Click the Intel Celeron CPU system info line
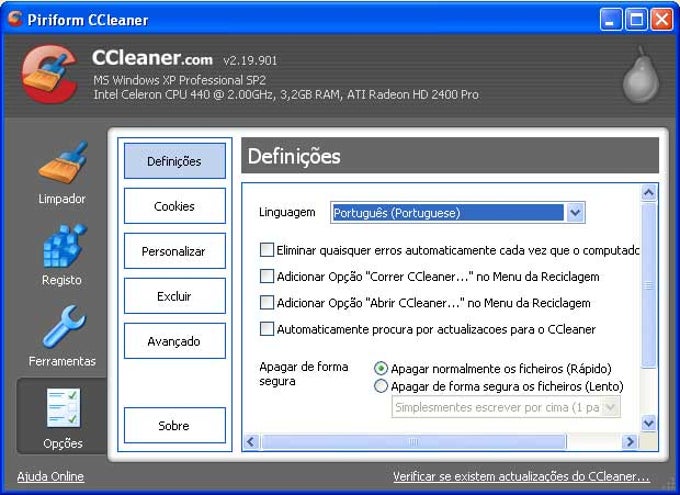Image resolution: width=680 pixels, height=495 pixels. pos(286,95)
